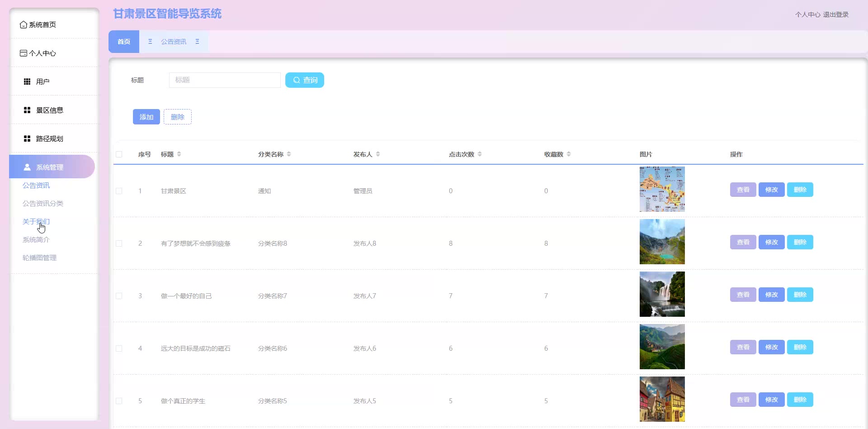
Task: Sort by 分类名称 column arrows
Action: [x=289, y=154]
